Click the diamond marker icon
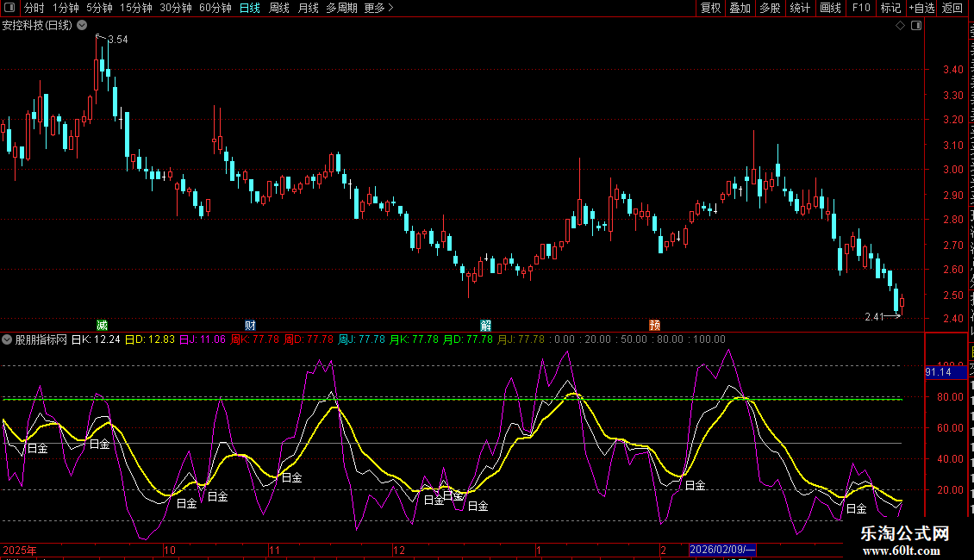 point(901,26)
